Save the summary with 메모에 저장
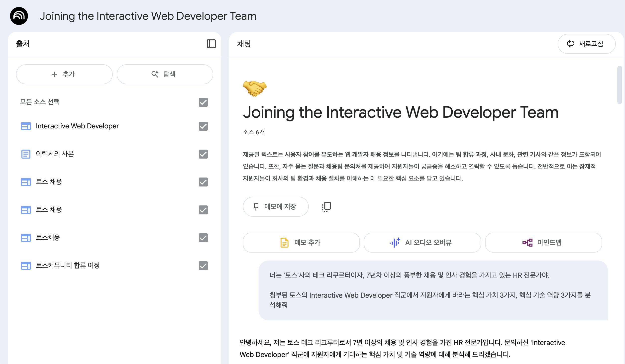 click(276, 207)
